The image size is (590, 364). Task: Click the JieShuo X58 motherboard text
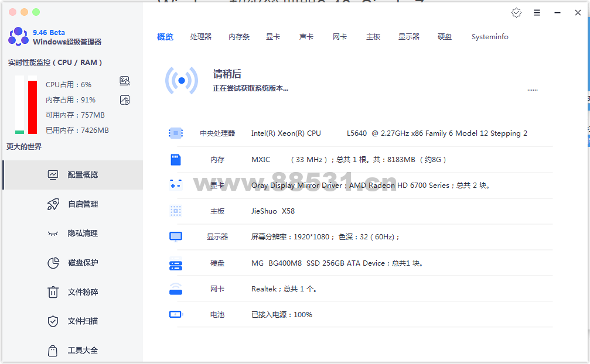273,211
